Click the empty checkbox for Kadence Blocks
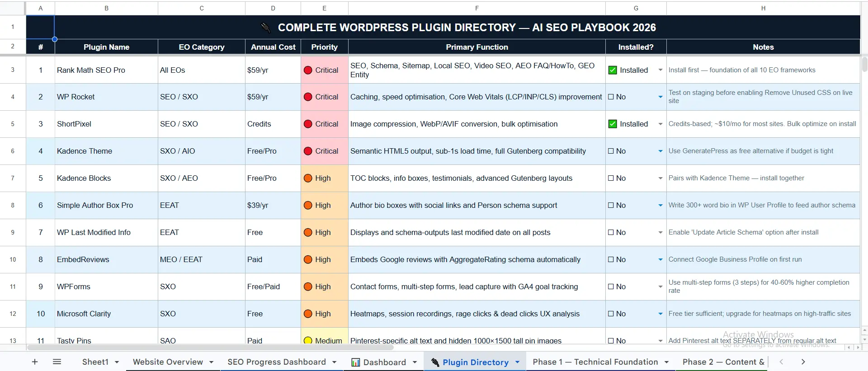The width and height of the screenshot is (868, 371). pyautogui.click(x=611, y=178)
